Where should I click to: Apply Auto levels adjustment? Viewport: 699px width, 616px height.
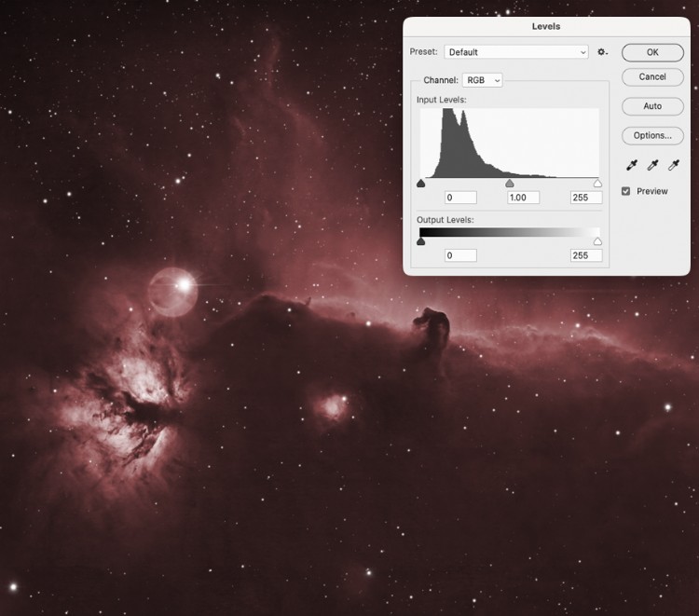click(x=652, y=106)
